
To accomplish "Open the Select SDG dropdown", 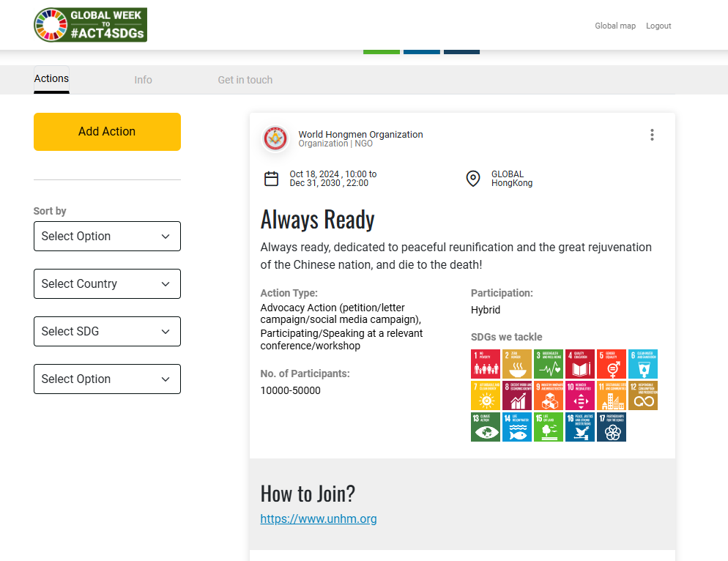I will point(107,332).
